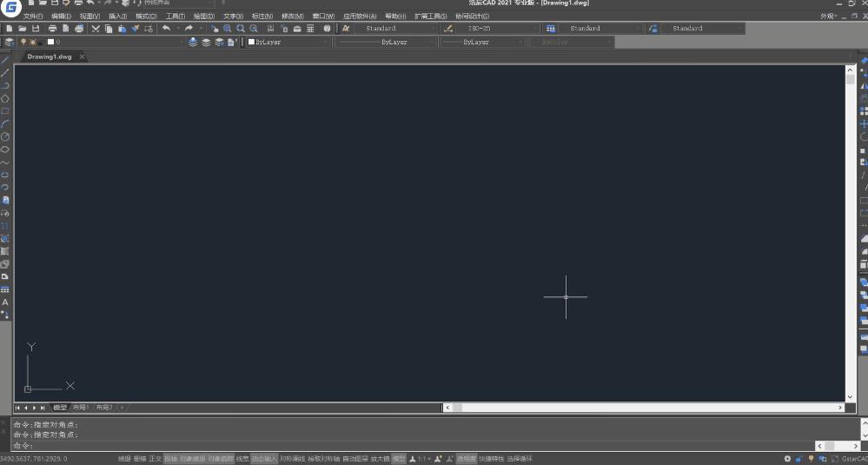Click the Copy icon next to scissors

tap(109, 28)
